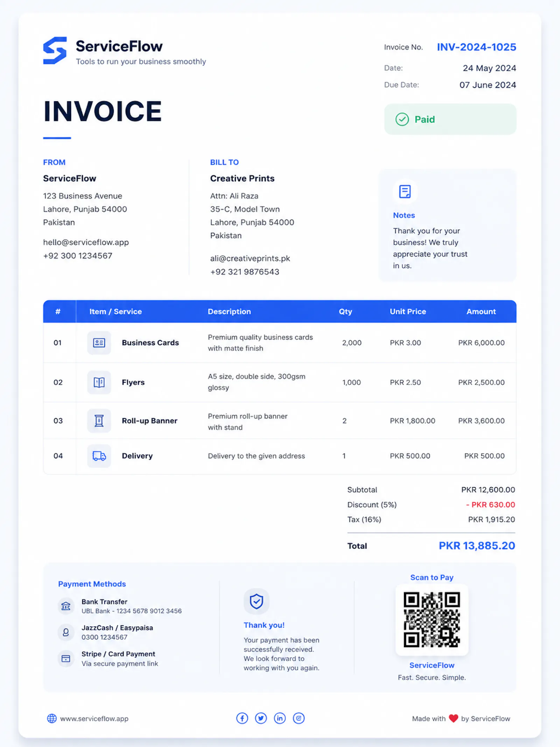Click the Payment Methods heading
560x747 pixels.
click(92, 584)
